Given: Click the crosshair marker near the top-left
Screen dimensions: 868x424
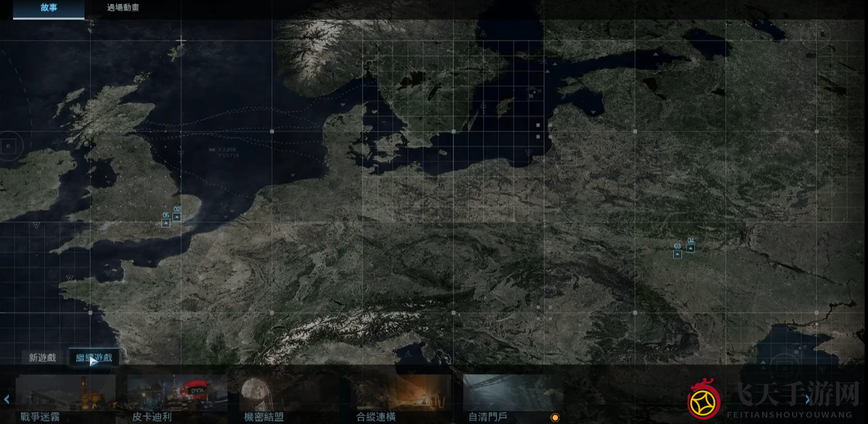Looking at the screenshot, I should coord(181,42).
